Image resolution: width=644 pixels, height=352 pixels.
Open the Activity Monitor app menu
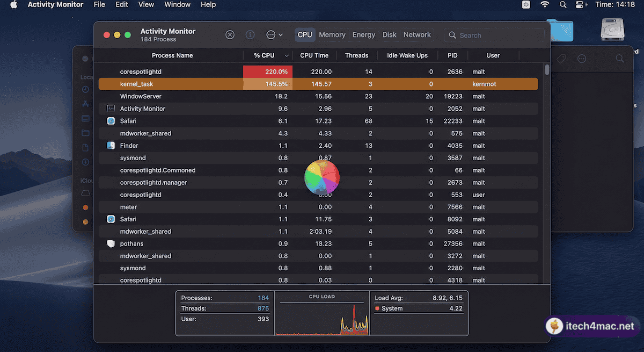pyautogui.click(x=55, y=5)
